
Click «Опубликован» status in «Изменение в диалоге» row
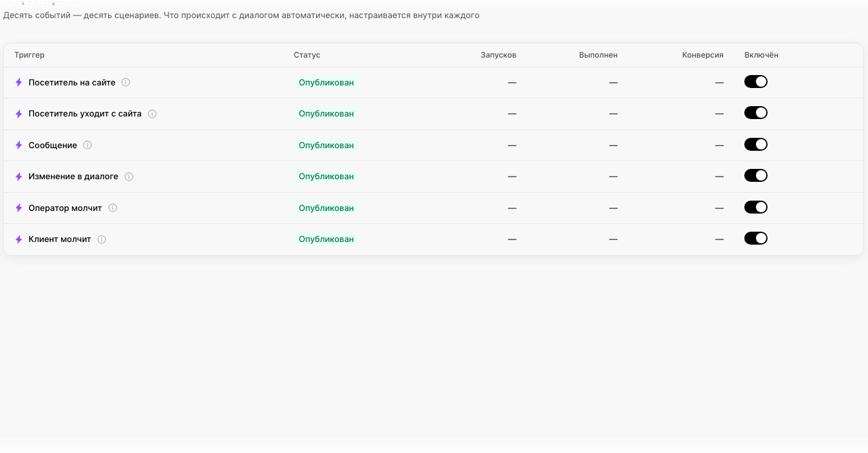(326, 177)
